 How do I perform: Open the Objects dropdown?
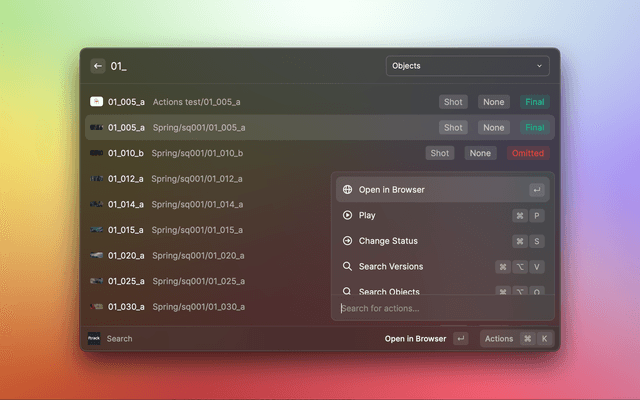(x=467, y=66)
